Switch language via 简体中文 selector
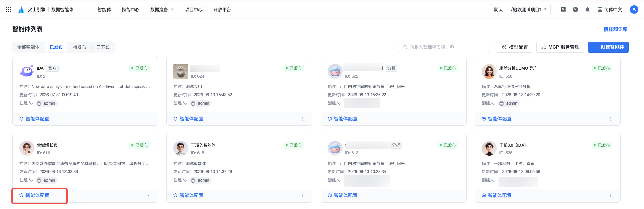This screenshot has height=209, width=644. (x=610, y=9)
